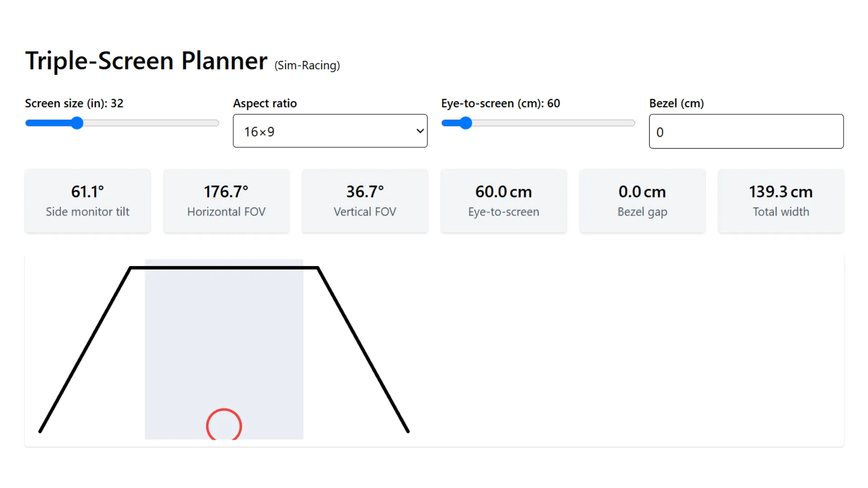Click the Eye-to-screen 60.0 cm card
The height and width of the screenshot is (488, 868).
pos(503,201)
